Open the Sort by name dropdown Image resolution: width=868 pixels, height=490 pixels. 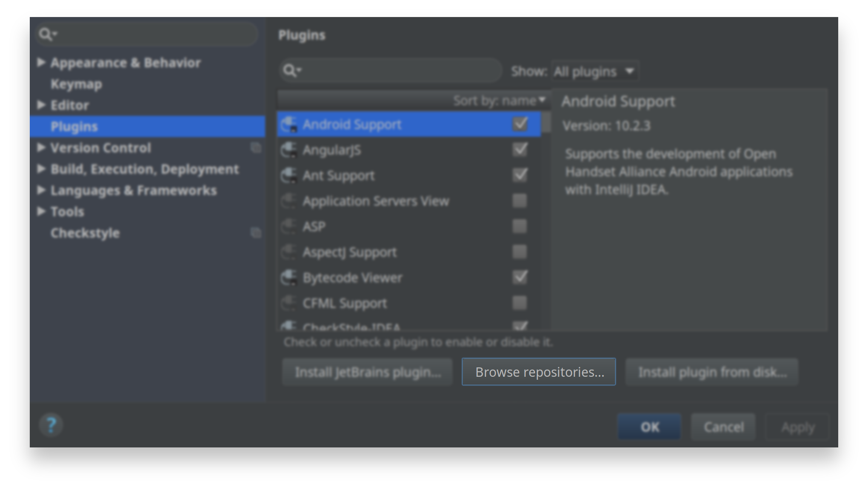click(x=499, y=101)
